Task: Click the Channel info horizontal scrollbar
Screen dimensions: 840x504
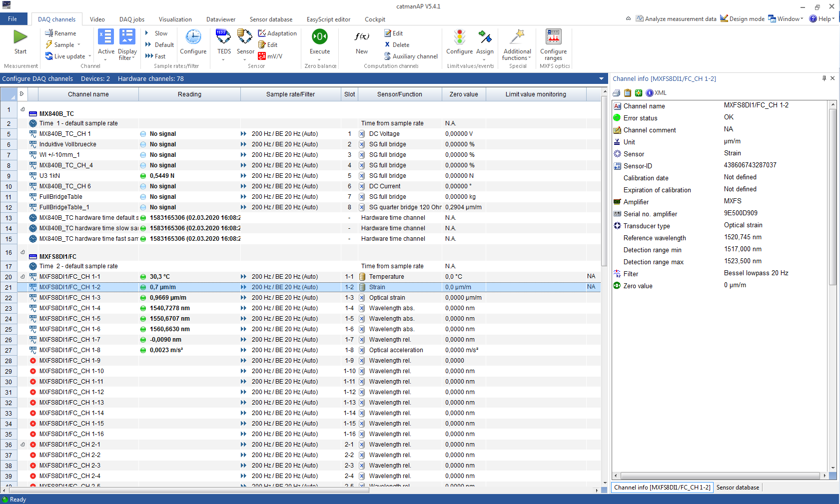Action: click(x=720, y=476)
